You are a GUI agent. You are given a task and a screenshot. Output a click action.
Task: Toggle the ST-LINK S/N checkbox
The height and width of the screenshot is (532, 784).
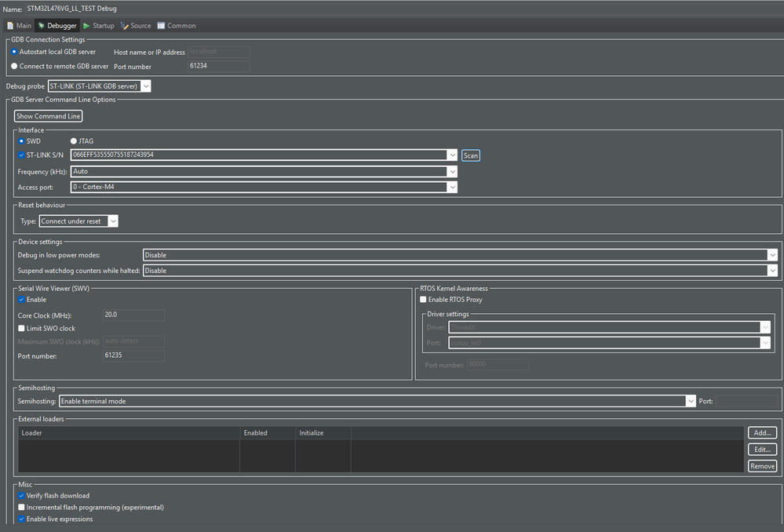tap(21, 155)
